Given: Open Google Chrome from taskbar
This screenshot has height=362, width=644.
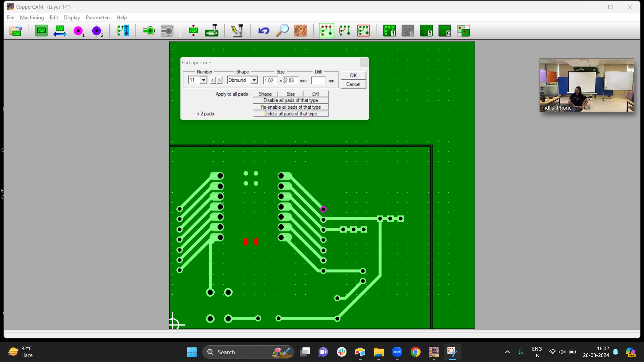Looking at the screenshot, I should pos(416,352).
